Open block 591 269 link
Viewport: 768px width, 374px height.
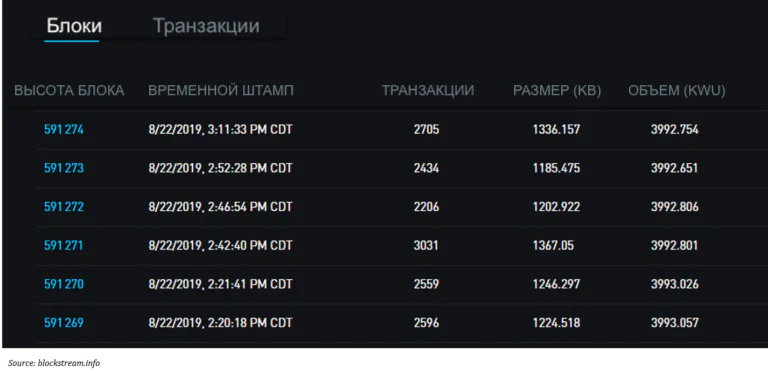coord(64,323)
